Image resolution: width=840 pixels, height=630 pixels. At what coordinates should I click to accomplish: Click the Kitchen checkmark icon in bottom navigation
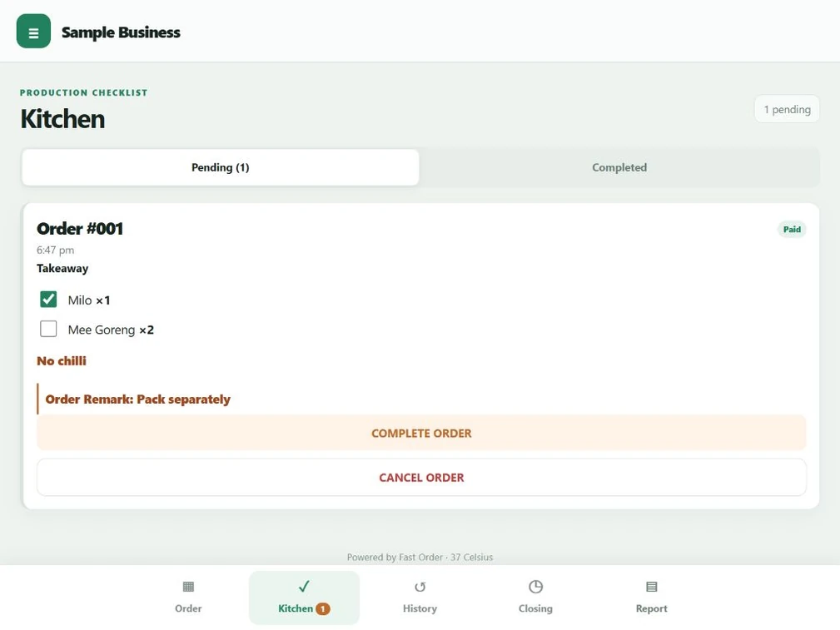(304, 587)
